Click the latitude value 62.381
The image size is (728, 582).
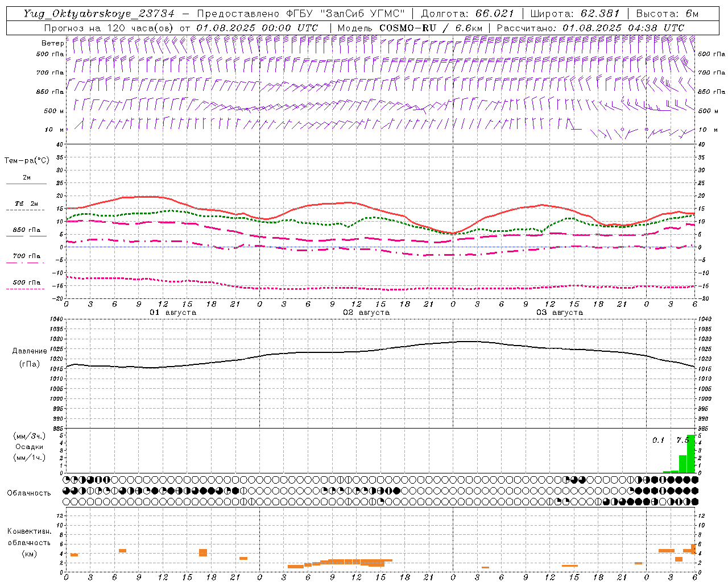point(600,14)
